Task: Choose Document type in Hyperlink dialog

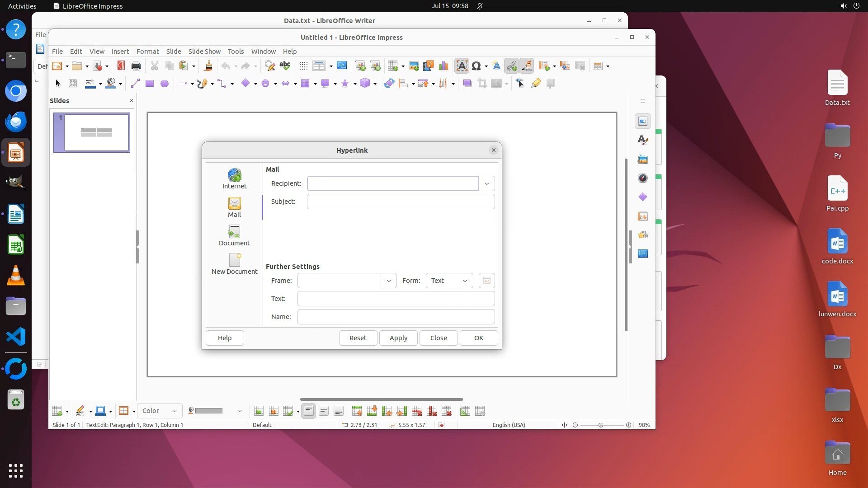Action: tap(234, 235)
